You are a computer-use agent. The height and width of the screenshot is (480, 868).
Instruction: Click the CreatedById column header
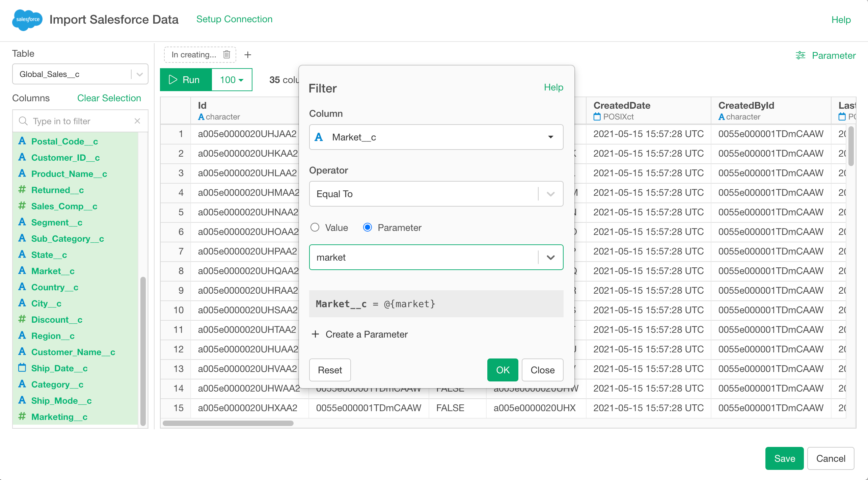pos(771,110)
